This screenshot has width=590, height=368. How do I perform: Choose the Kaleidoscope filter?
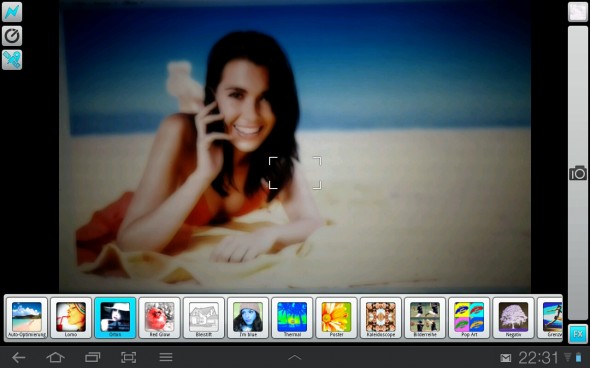tap(380, 318)
